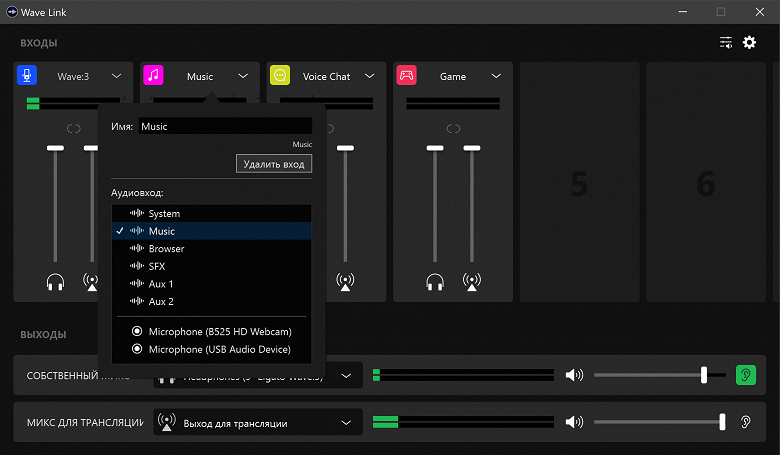Viewport: 780px width, 455px height.
Task: Mute the Game channel stream output
Action: pos(471,282)
